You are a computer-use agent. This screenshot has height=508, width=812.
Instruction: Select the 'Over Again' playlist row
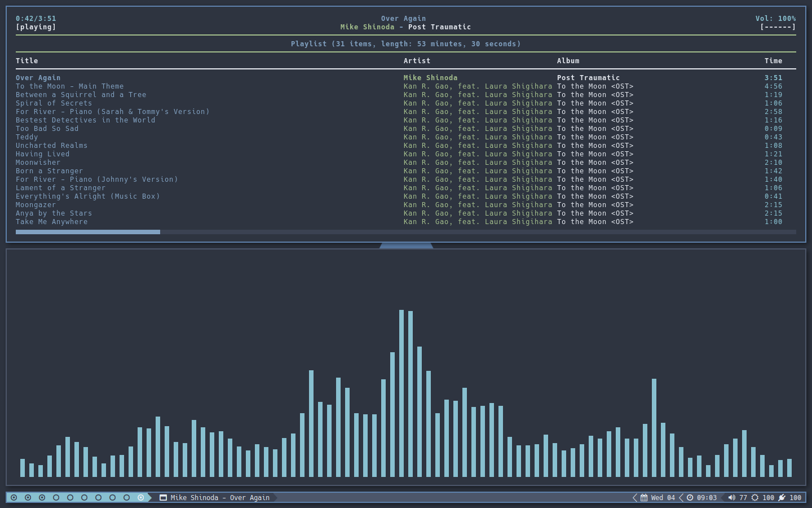pos(406,78)
